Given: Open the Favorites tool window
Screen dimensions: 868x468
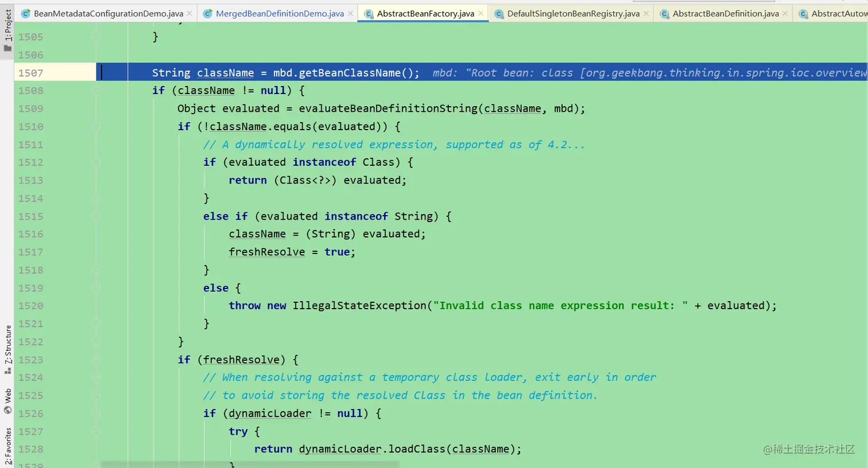Looking at the screenshot, I should point(7,446).
